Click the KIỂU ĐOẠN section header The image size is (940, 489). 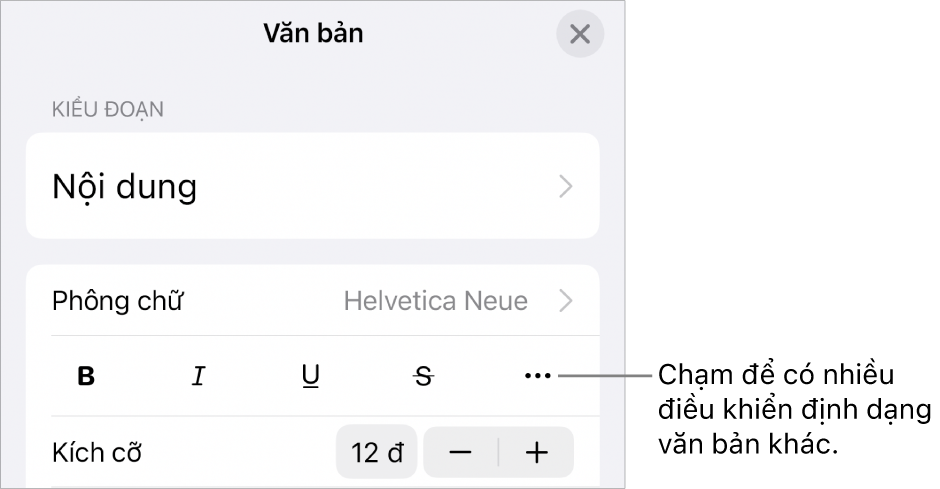click(x=107, y=110)
